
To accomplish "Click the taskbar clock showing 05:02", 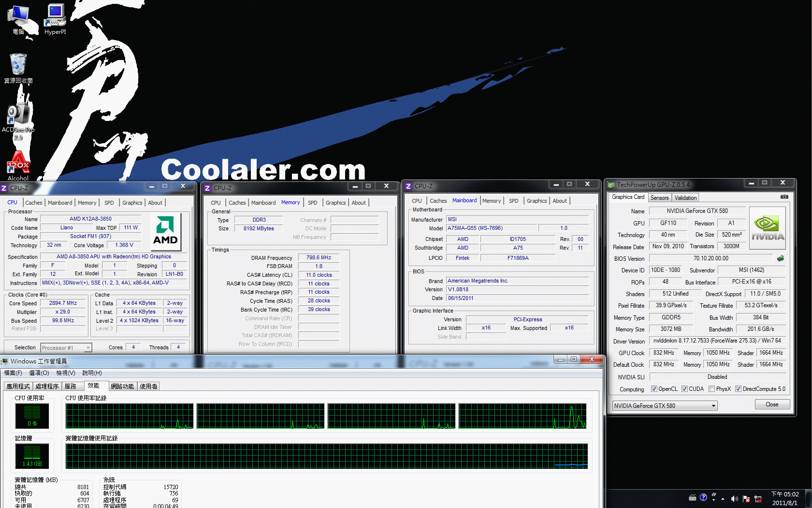I will [785, 498].
